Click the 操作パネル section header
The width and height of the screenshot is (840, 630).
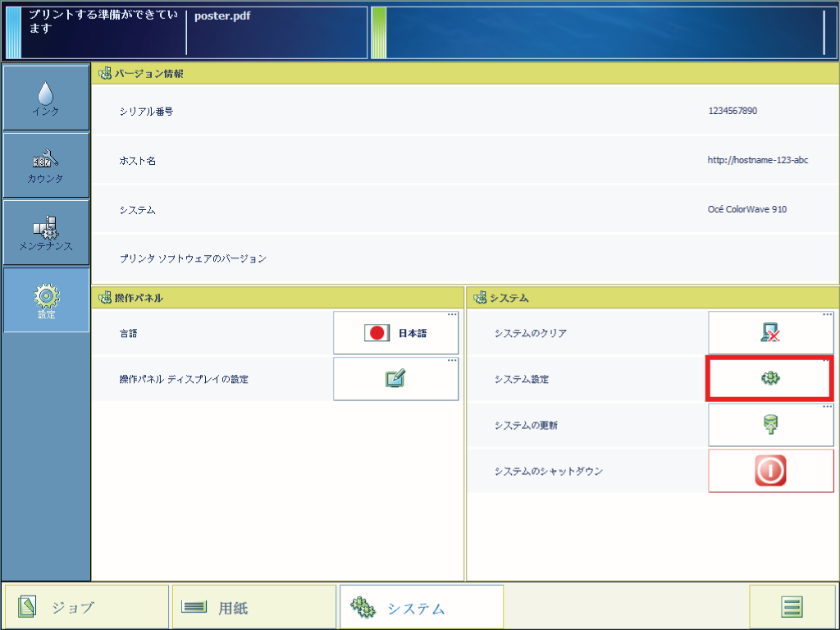(x=277, y=298)
